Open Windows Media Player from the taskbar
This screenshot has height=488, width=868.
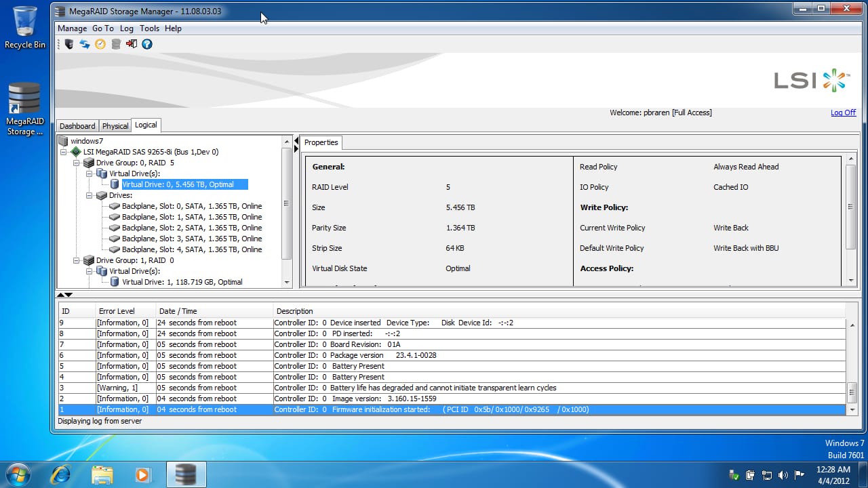pos(143,474)
